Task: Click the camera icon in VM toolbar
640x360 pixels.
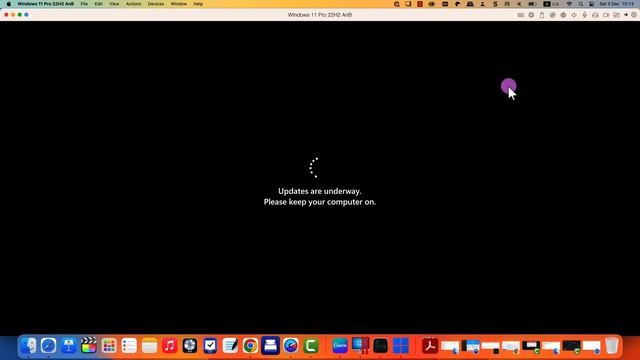Action: (x=606, y=15)
